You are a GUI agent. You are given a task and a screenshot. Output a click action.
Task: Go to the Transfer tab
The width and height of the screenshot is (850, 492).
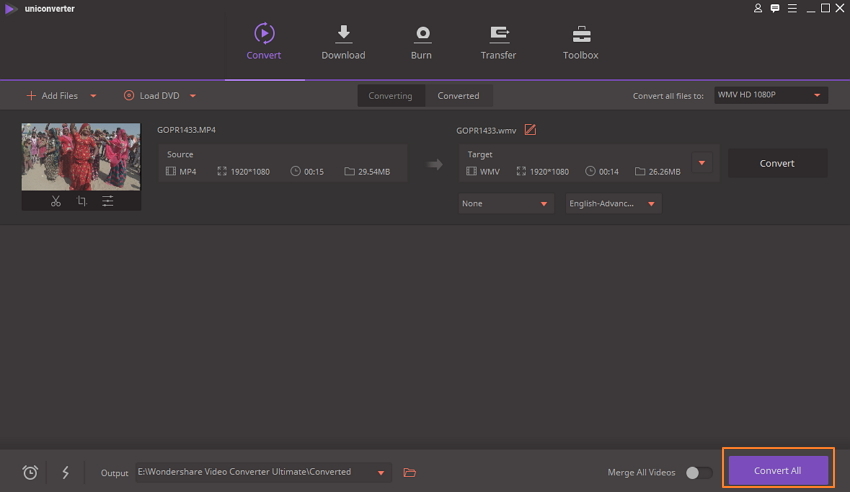(x=498, y=41)
